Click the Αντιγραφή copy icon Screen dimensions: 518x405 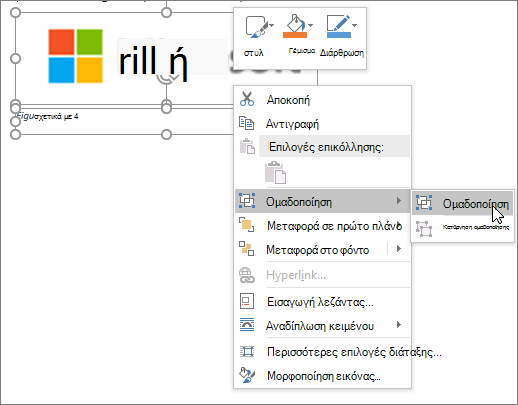click(x=246, y=123)
